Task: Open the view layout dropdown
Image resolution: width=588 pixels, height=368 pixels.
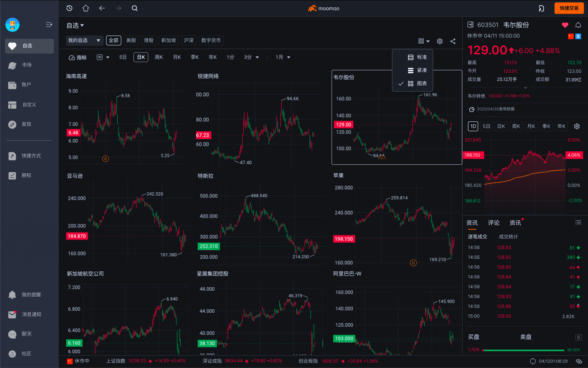Action: (x=424, y=41)
